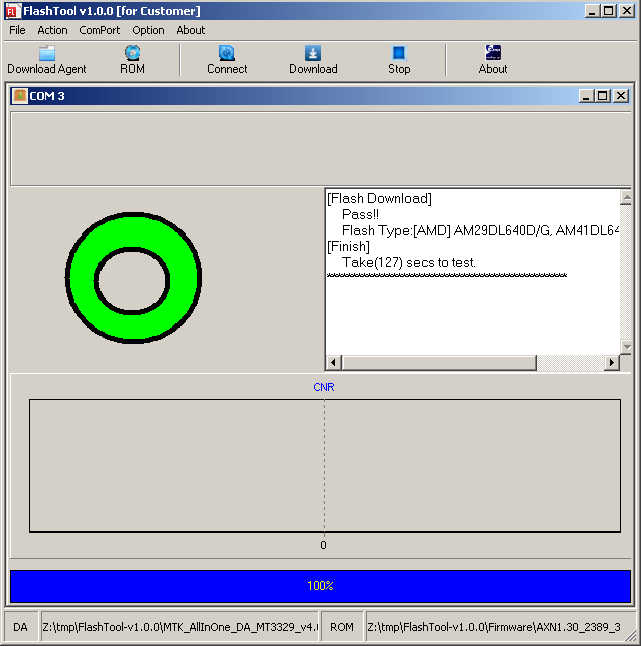
Task: Open the Action menu
Action: pos(52,30)
